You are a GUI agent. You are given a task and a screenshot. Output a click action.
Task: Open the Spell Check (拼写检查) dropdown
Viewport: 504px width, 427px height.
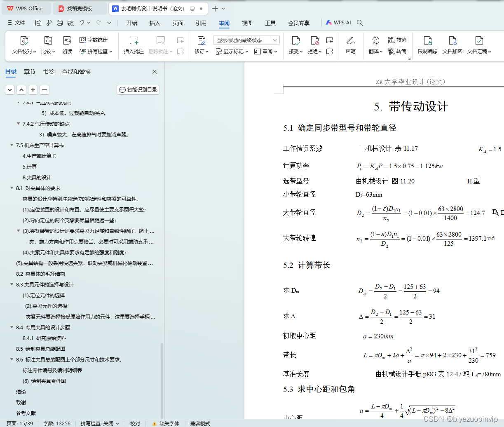click(x=96, y=52)
